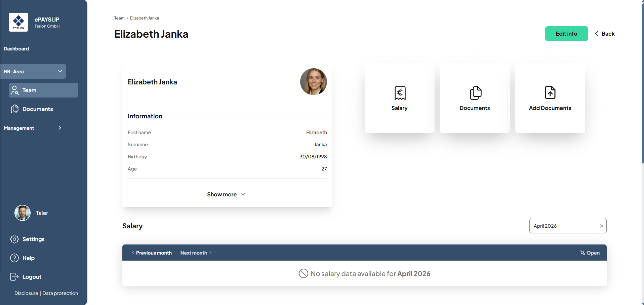The image size is (644, 305).
Task: Click Elizabeth Janka's profile photo
Action: coord(313,82)
